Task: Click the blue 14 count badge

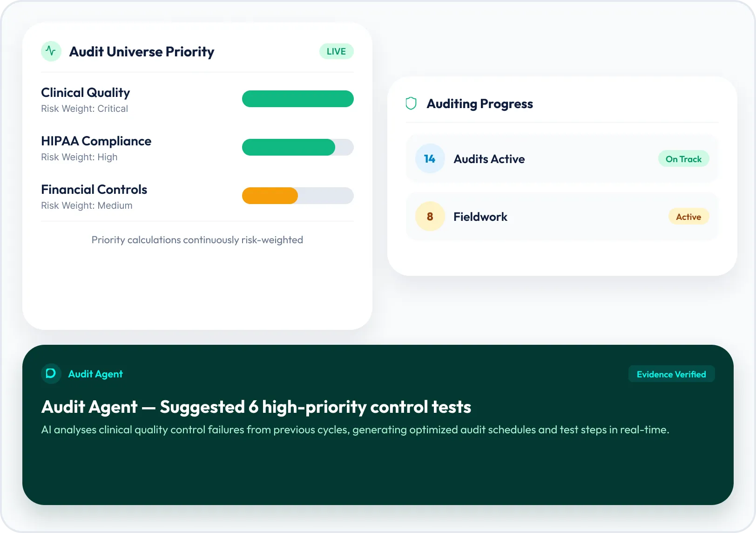Action: point(430,158)
